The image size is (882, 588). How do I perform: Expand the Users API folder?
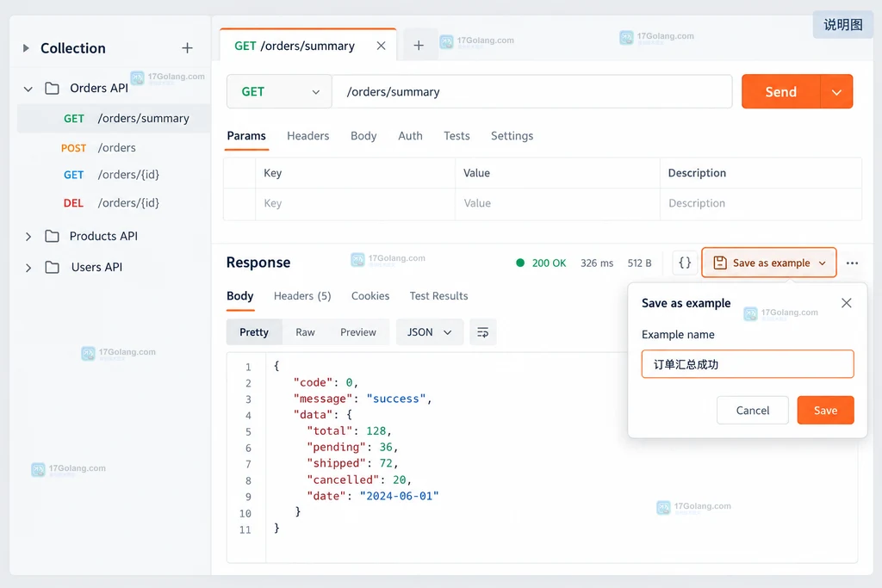point(28,268)
